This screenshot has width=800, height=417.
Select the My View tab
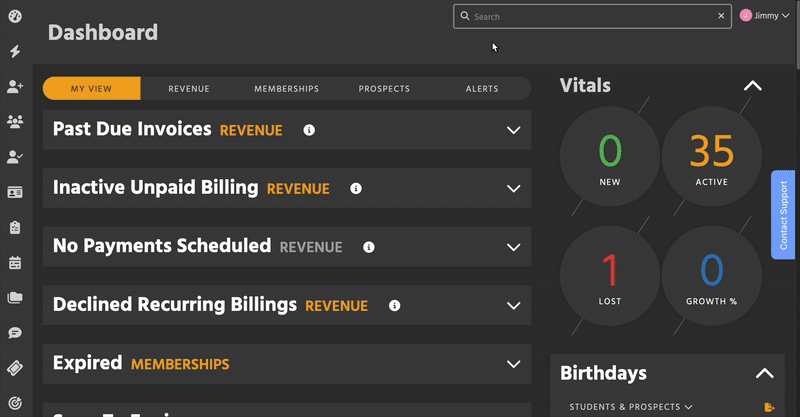(x=91, y=89)
